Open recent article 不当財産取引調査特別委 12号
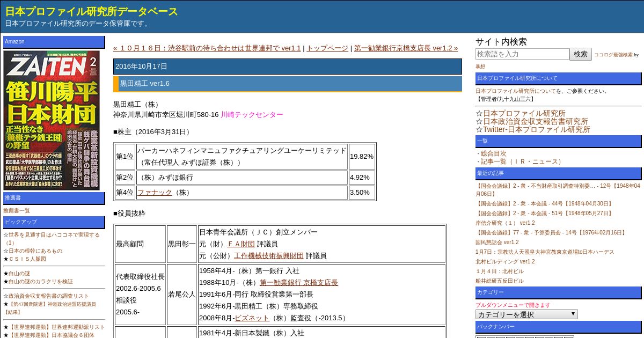 click(x=558, y=190)
